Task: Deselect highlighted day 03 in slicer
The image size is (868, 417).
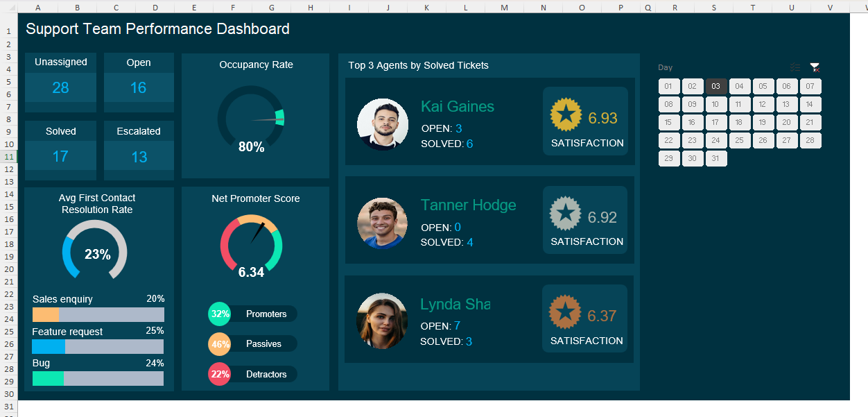Action: coord(716,87)
